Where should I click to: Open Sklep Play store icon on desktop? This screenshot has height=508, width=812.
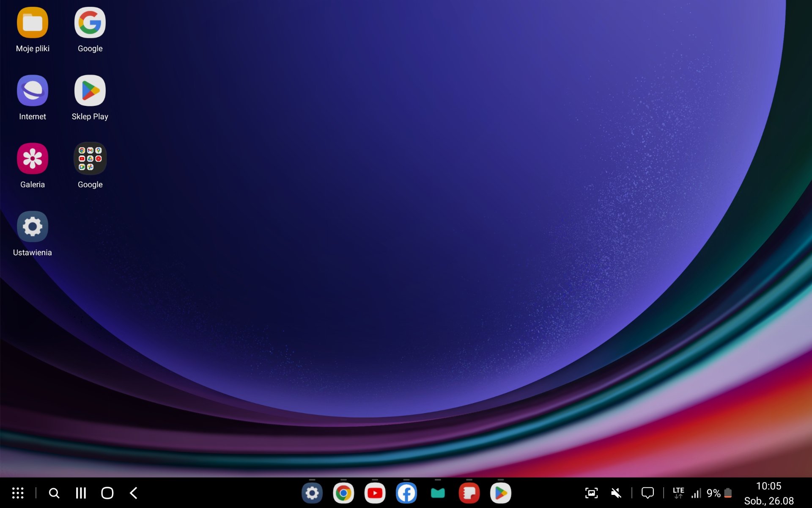tap(90, 91)
